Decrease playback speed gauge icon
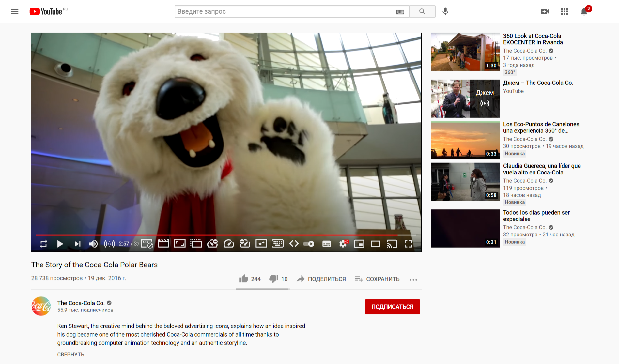Image resolution: width=619 pixels, height=364 pixels. coord(212,243)
